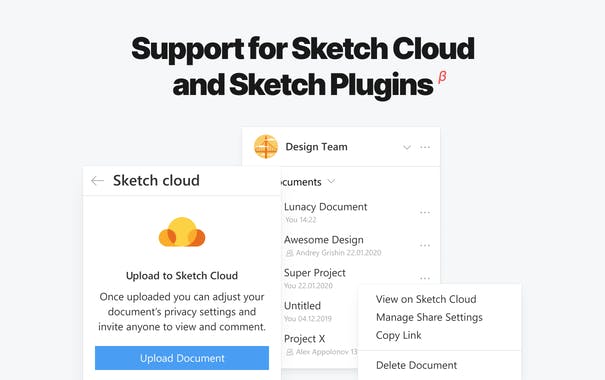This screenshot has height=380, width=605.
Task: Click the Upload Document button
Action: click(182, 358)
